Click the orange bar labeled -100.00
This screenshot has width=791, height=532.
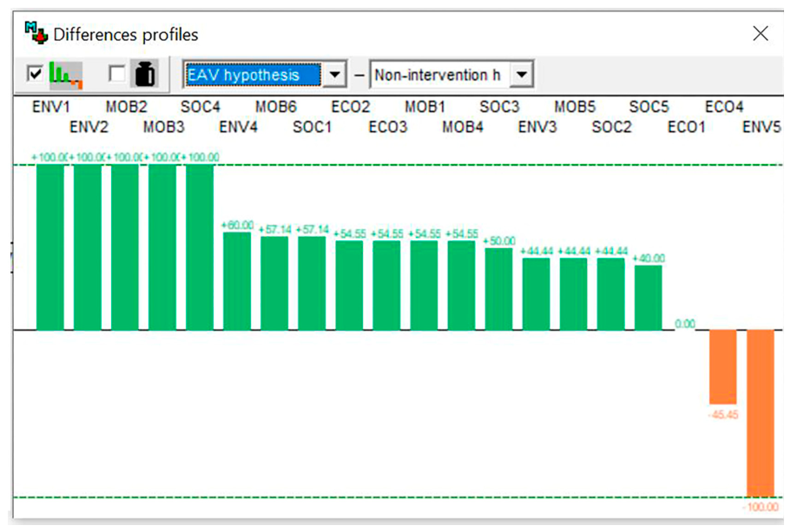761,413
